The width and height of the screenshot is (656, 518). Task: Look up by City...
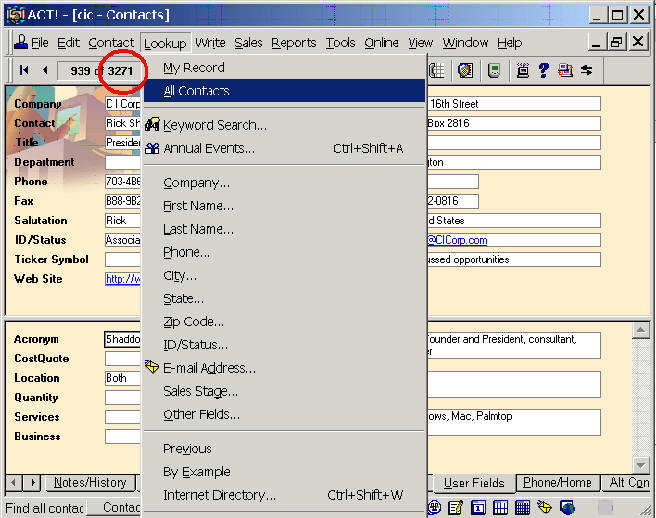[x=284, y=276]
